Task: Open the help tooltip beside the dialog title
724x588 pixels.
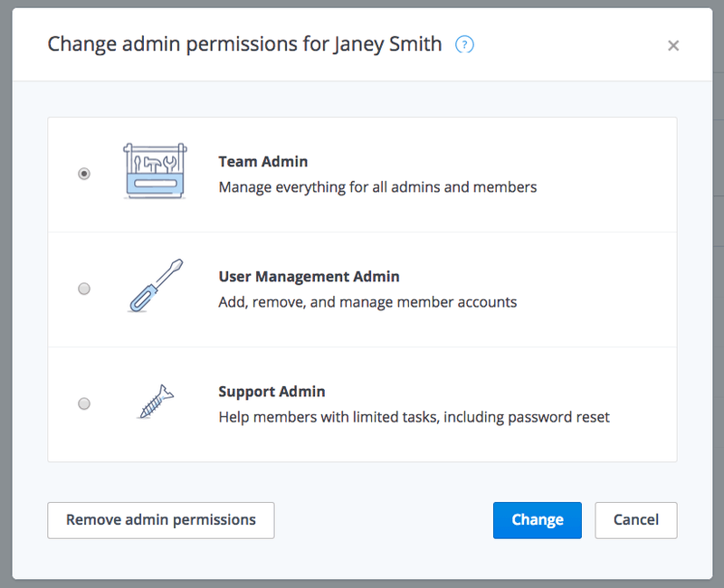Action: pyautogui.click(x=463, y=43)
